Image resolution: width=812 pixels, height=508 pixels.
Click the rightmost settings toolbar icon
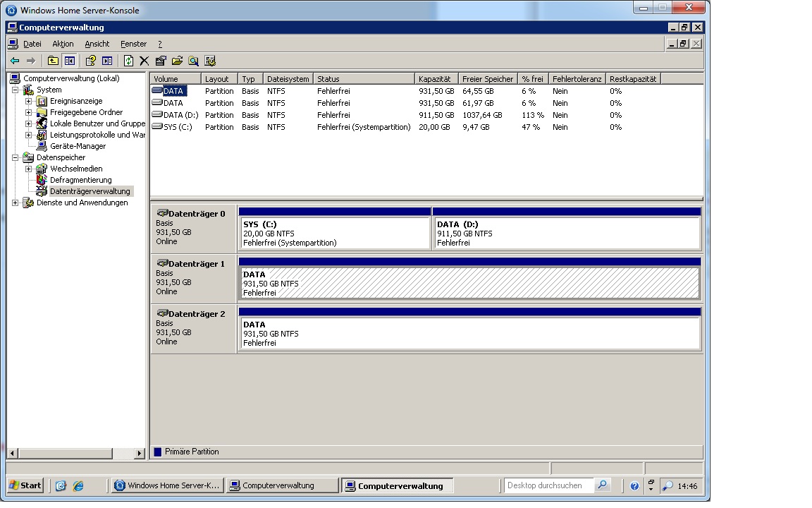(x=210, y=61)
